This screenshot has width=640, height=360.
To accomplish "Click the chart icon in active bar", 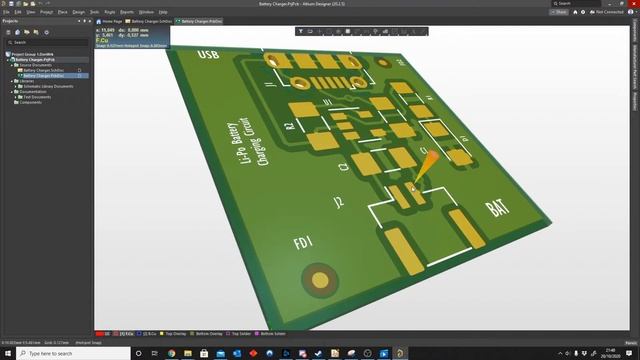I will click(x=385, y=31).
